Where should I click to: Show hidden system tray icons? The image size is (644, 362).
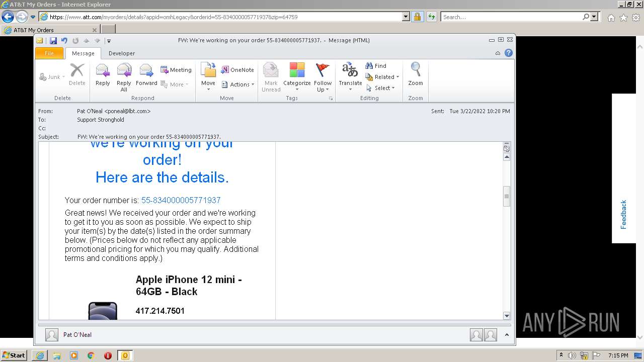point(561,355)
